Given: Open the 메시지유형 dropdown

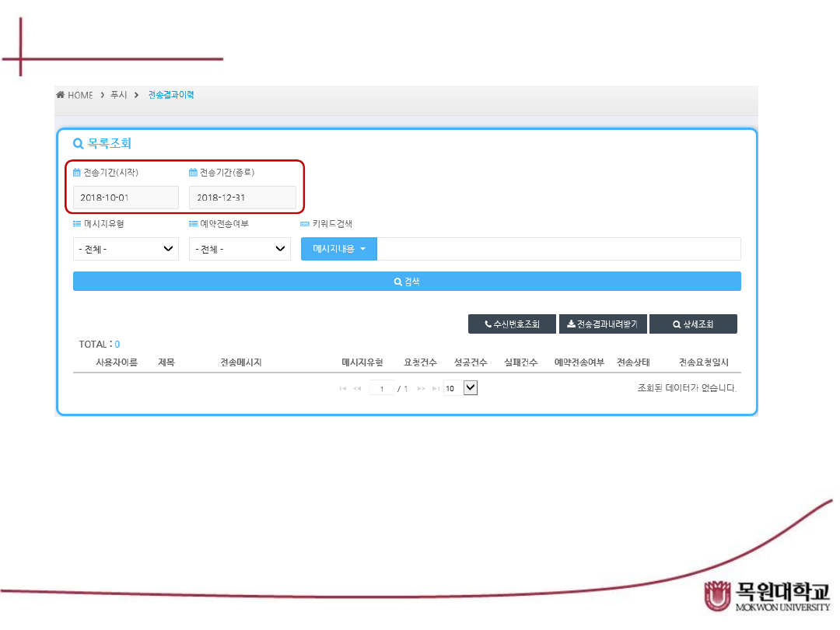Looking at the screenshot, I should (x=126, y=249).
